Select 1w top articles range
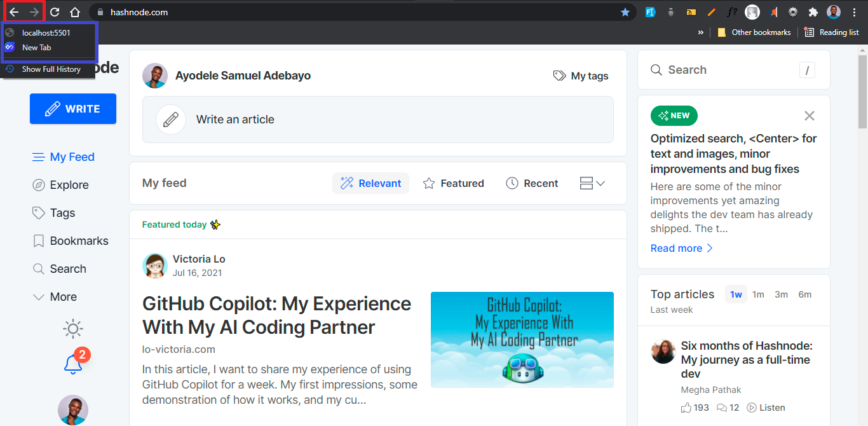This screenshot has width=868, height=426. (x=736, y=294)
